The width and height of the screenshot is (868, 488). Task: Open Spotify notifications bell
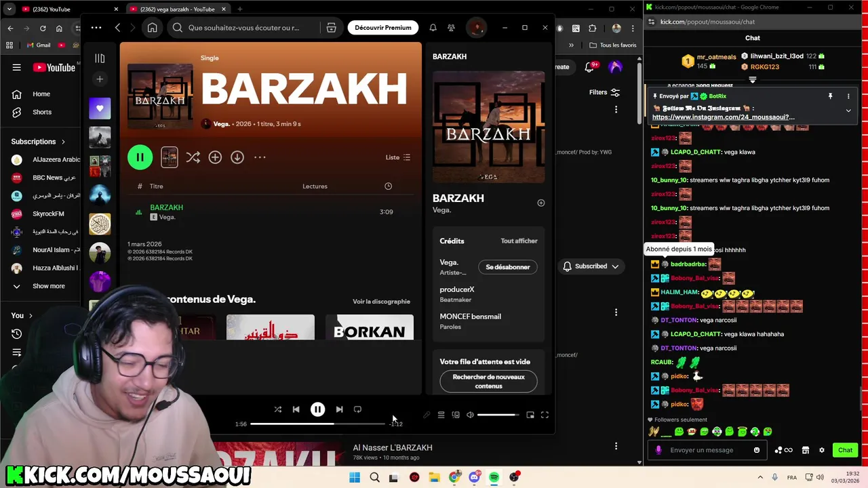tap(433, 28)
